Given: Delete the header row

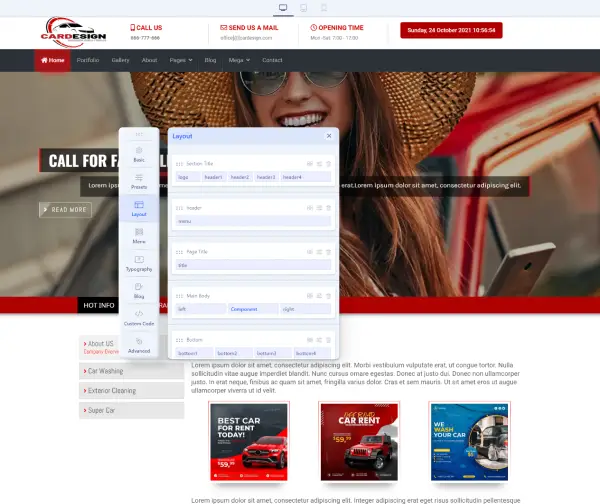Looking at the screenshot, I should 328,208.
